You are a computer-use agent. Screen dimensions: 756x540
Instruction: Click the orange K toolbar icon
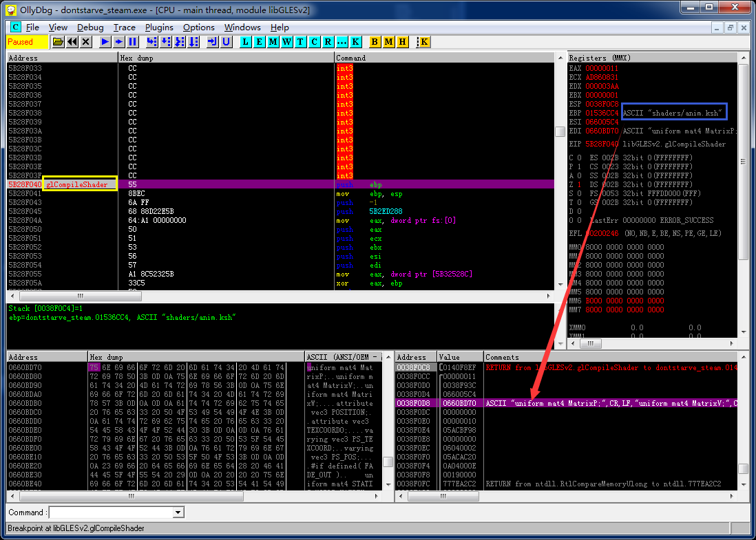(423, 42)
